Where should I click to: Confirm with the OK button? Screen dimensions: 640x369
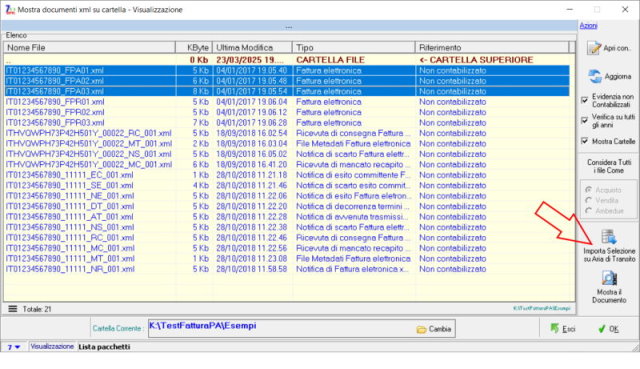tap(609, 329)
